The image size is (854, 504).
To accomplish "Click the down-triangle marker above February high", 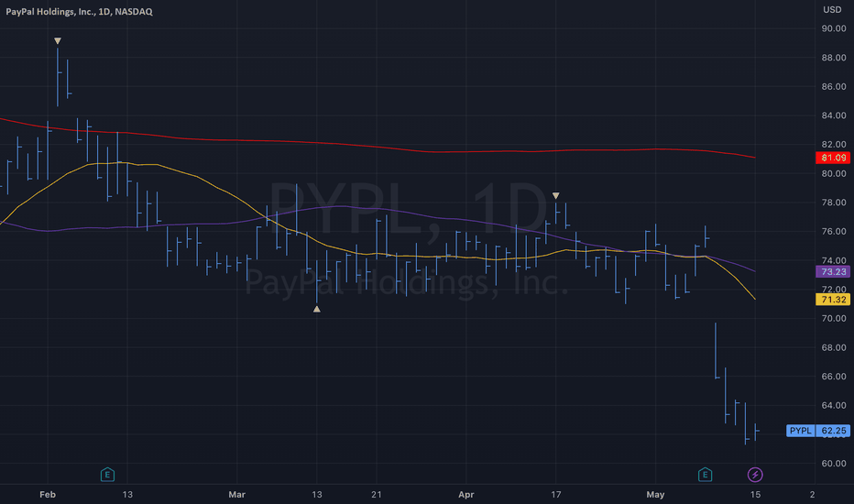I will pos(58,41).
